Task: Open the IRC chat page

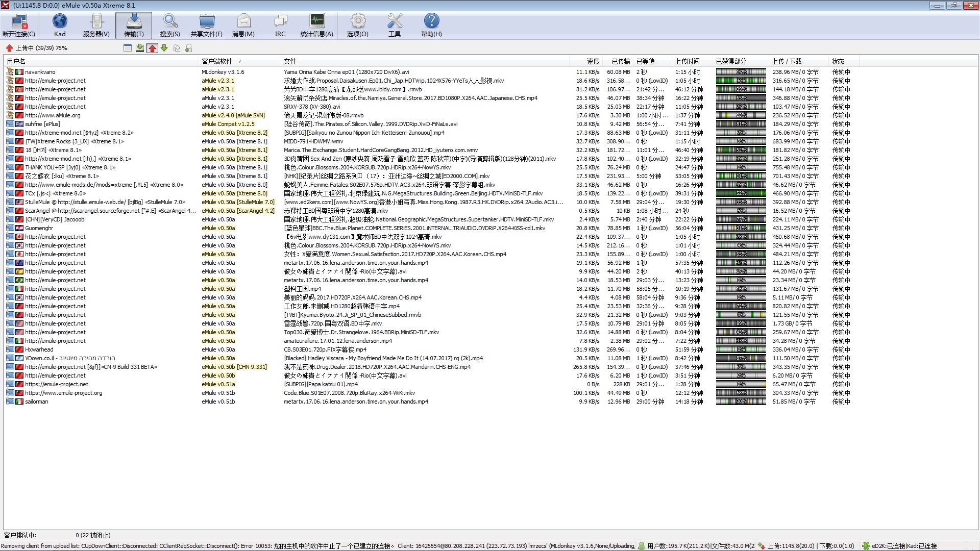Action: click(280, 26)
